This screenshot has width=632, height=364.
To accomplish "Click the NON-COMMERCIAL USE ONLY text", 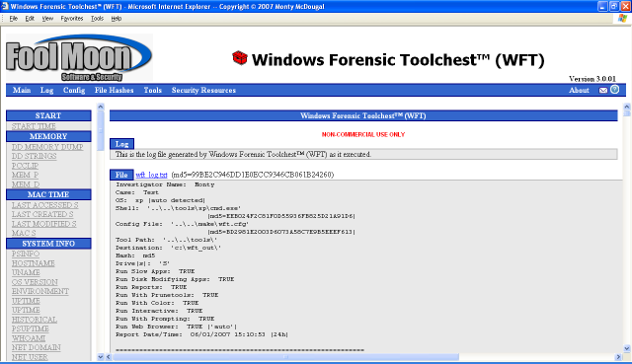I will point(363,134).
